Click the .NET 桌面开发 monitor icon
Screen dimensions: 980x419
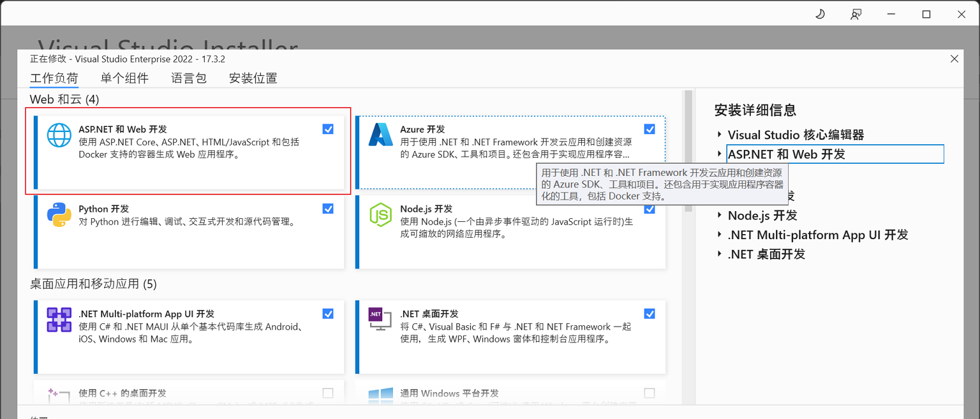pos(381,320)
